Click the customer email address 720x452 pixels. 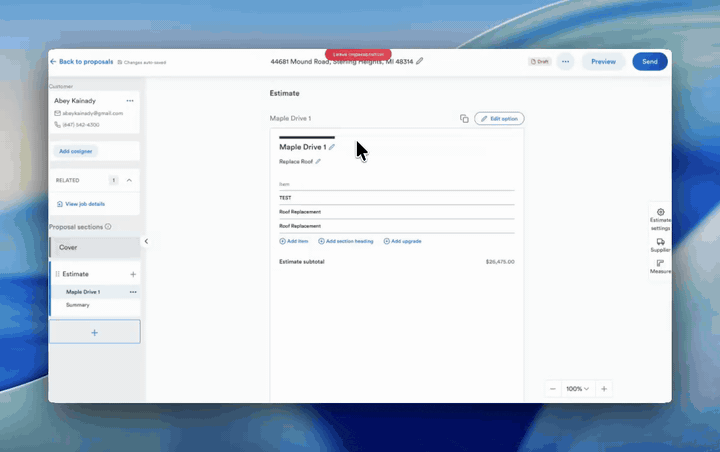click(92, 113)
